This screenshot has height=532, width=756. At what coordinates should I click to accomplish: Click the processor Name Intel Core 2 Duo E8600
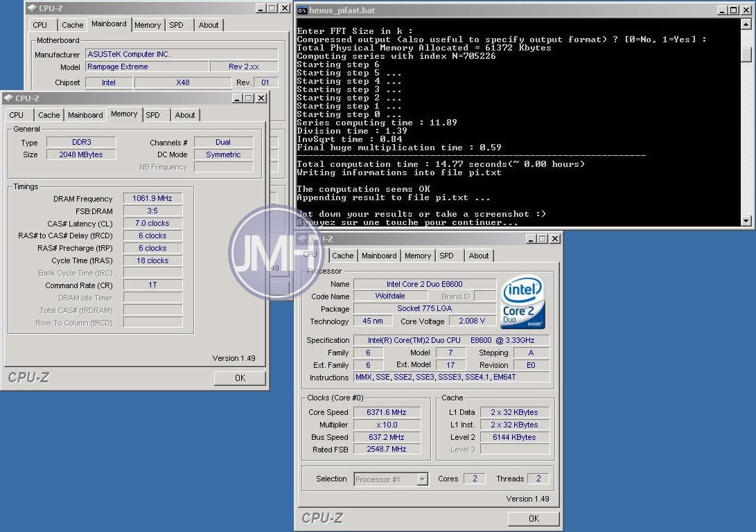click(424, 284)
